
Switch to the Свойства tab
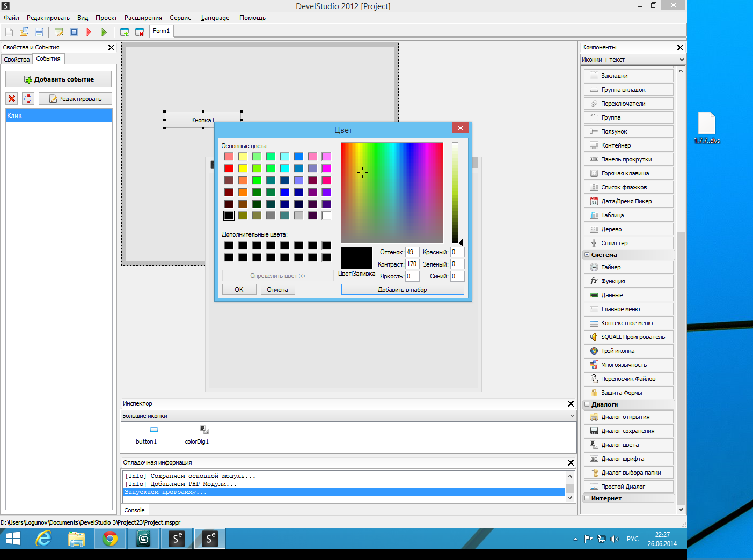point(17,60)
